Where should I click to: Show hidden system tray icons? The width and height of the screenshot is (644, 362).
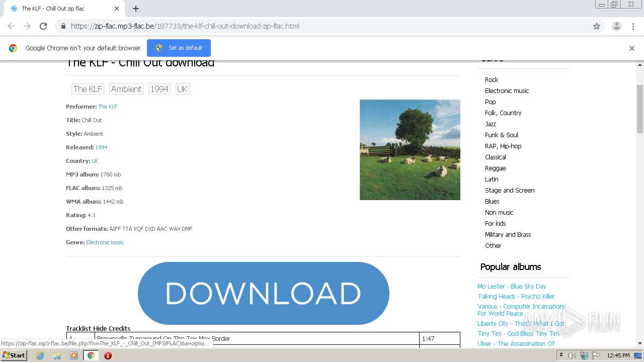pyautogui.click(x=561, y=355)
